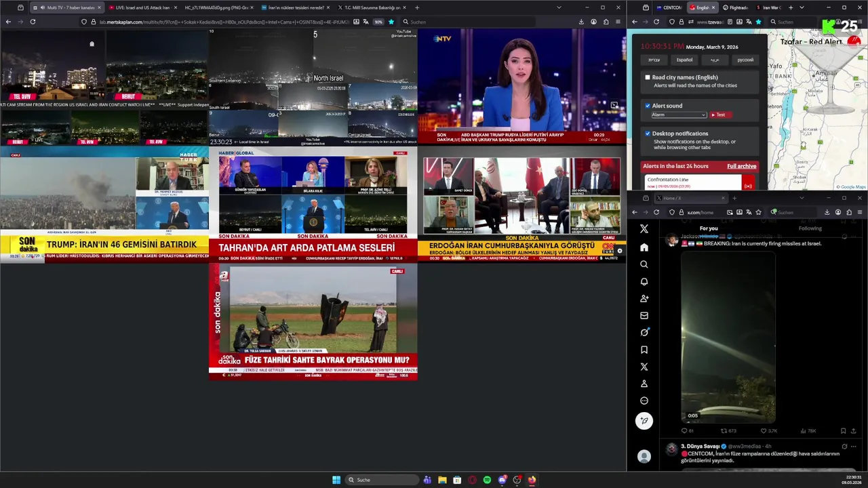Play the Iran missiles video thumbnail
The height and width of the screenshot is (488, 868).
click(728, 338)
